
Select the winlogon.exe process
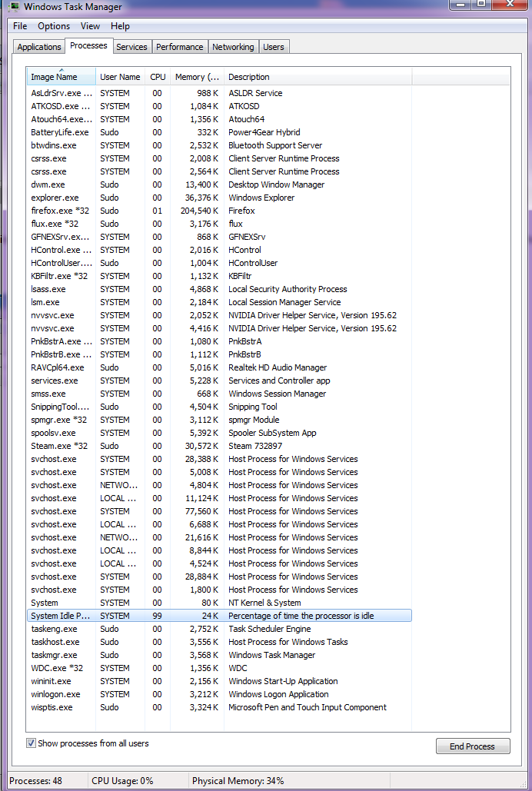click(x=219, y=695)
